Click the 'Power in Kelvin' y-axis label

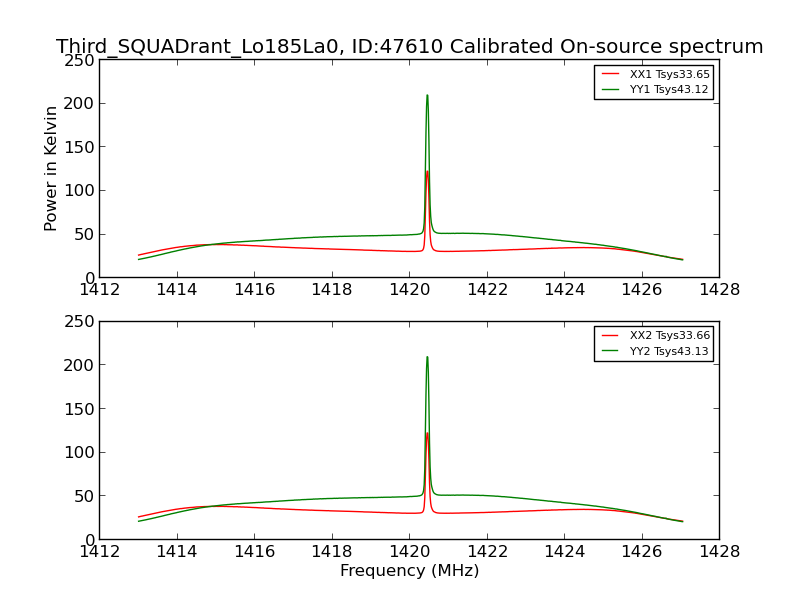point(50,169)
